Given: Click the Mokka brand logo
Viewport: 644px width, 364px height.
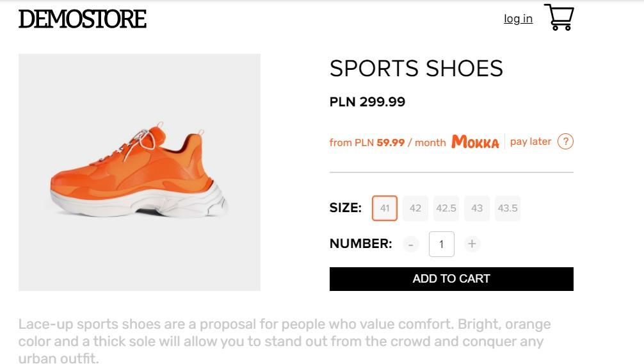Looking at the screenshot, I should click(475, 142).
